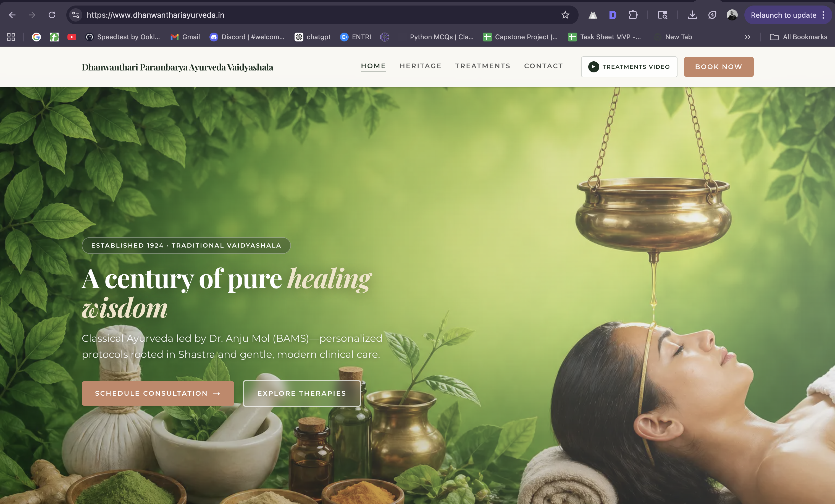Focus the address bar URL field

(x=319, y=15)
